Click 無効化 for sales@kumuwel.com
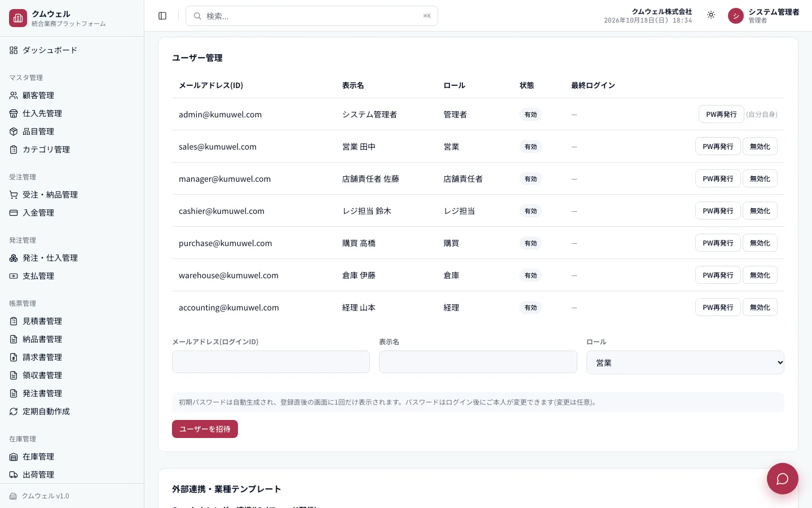 coord(760,146)
